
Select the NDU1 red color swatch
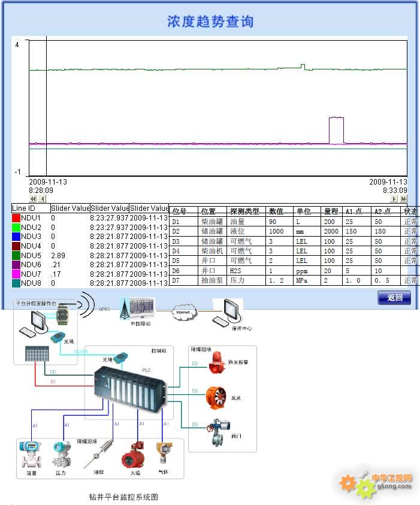pyautogui.click(x=16, y=218)
